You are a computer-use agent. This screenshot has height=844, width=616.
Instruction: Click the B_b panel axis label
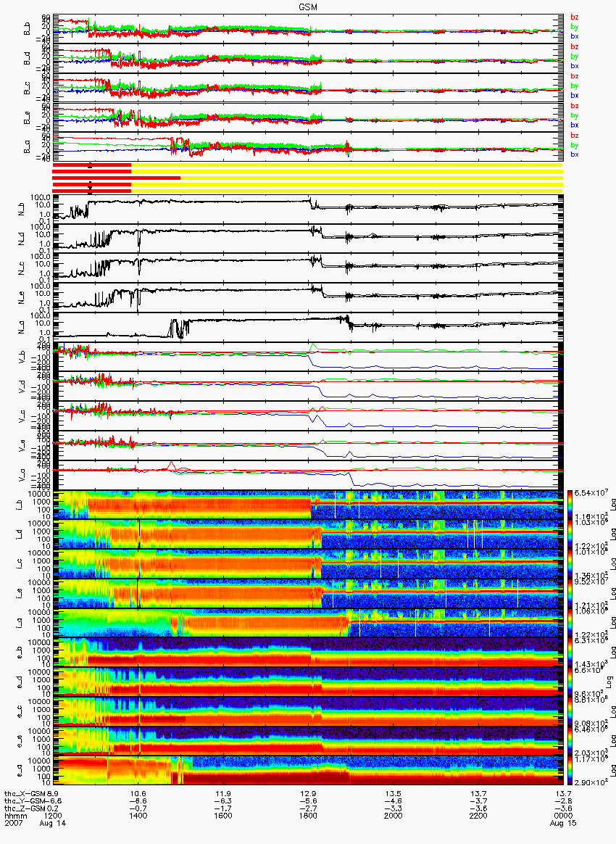point(27,29)
